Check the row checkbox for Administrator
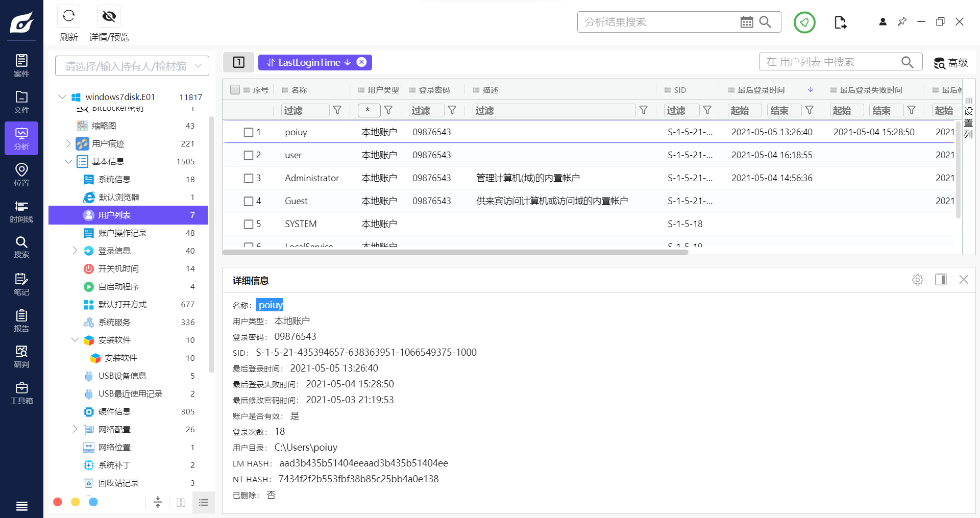 [249, 178]
